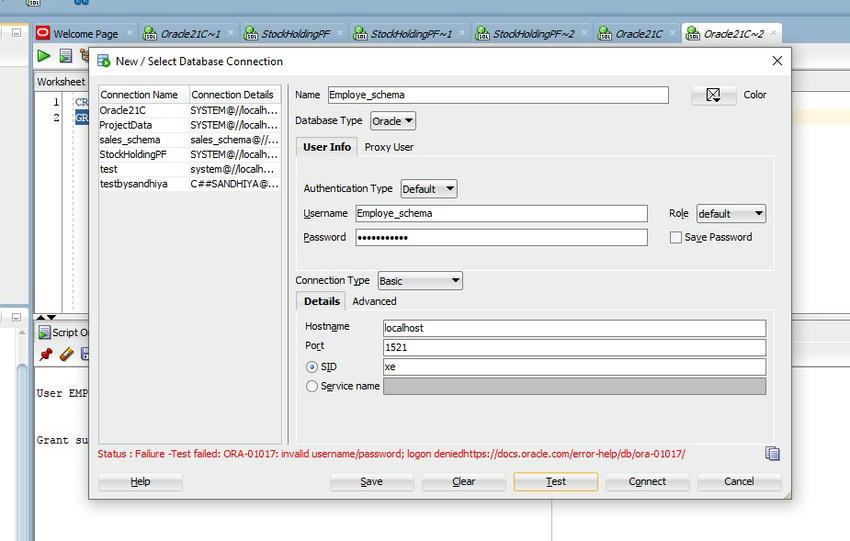The image size is (850, 541).
Task: Click the Test button
Action: (556, 481)
